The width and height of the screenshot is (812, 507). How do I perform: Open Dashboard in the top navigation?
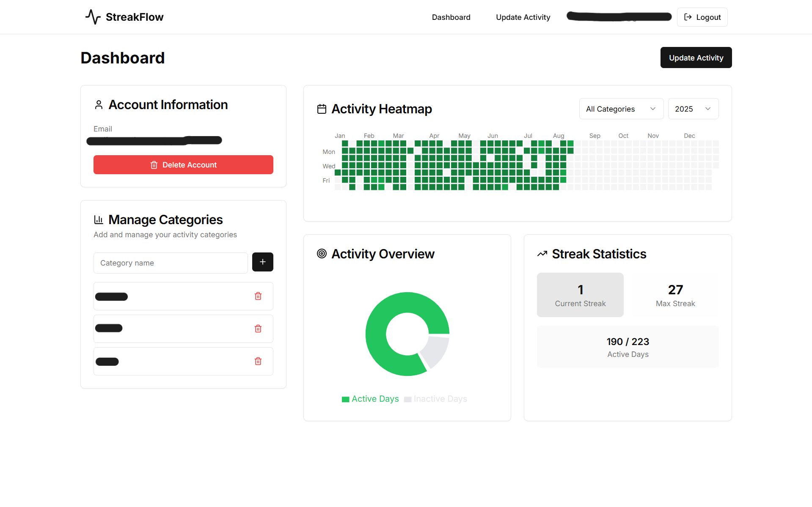[451, 17]
